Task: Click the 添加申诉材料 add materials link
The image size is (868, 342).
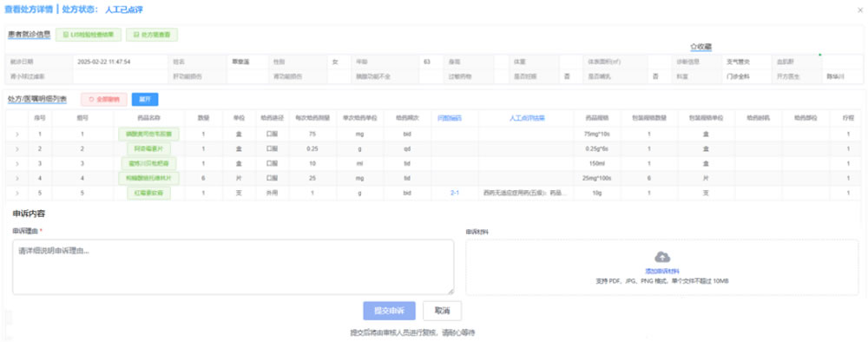Action: click(x=662, y=271)
